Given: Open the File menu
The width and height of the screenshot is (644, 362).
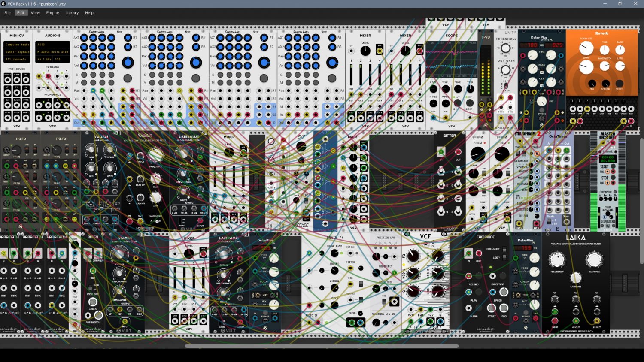Looking at the screenshot, I should [x=7, y=13].
